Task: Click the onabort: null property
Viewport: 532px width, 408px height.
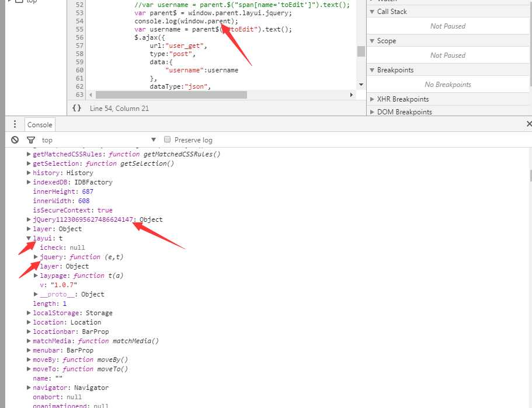Action: (x=57, y=397)
